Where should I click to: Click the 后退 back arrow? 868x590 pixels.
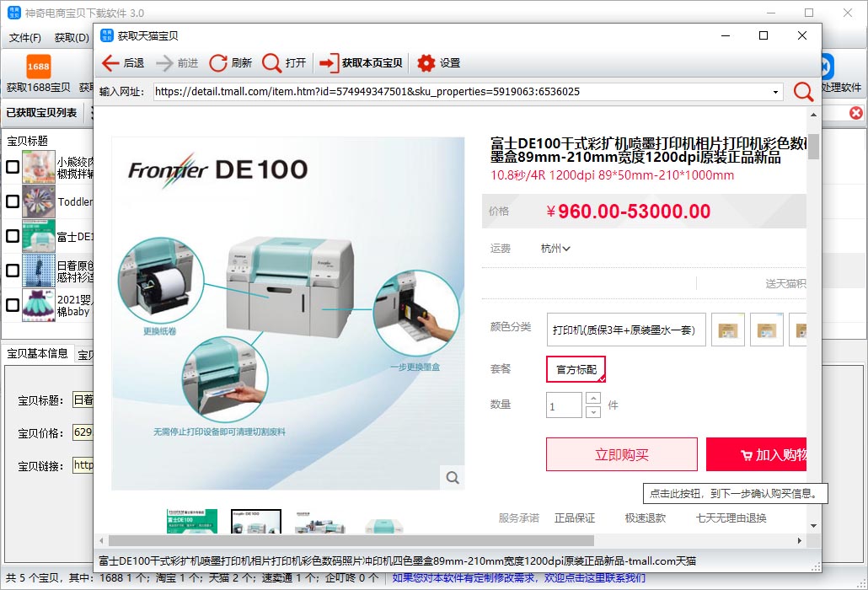tap(110, 63)
